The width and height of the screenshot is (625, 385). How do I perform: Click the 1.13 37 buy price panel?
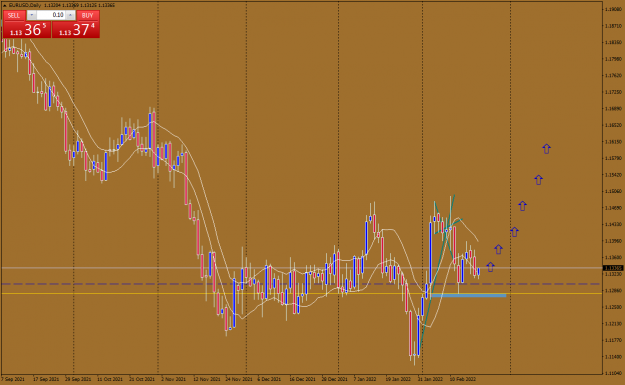pos(76,30)
